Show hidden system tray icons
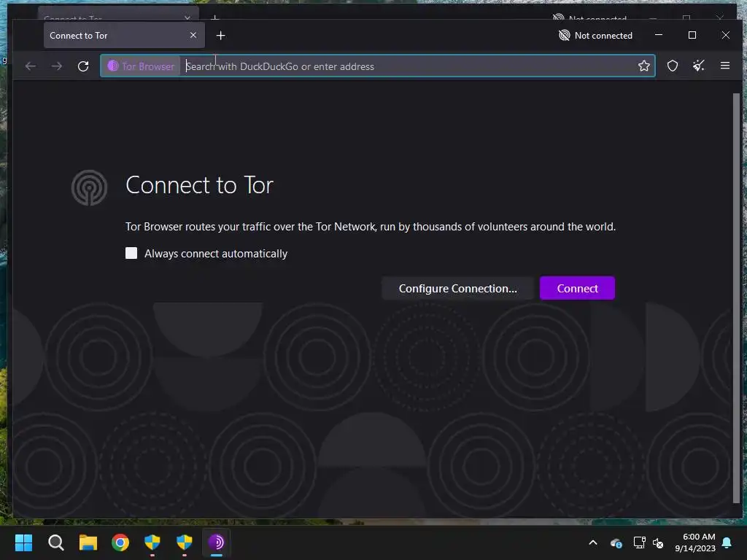Viewport: 747px width, 560px height. [593, 542]
